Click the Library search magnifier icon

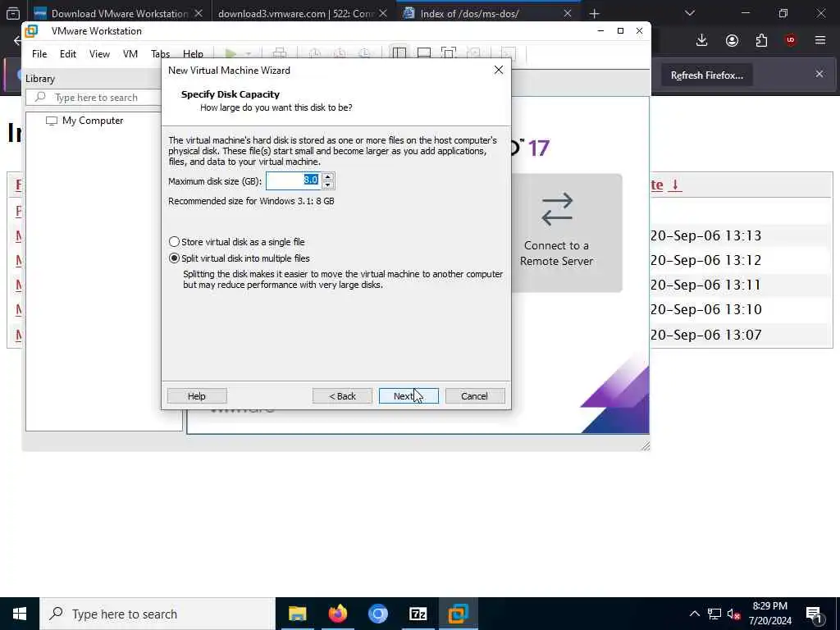coord(40,97)
